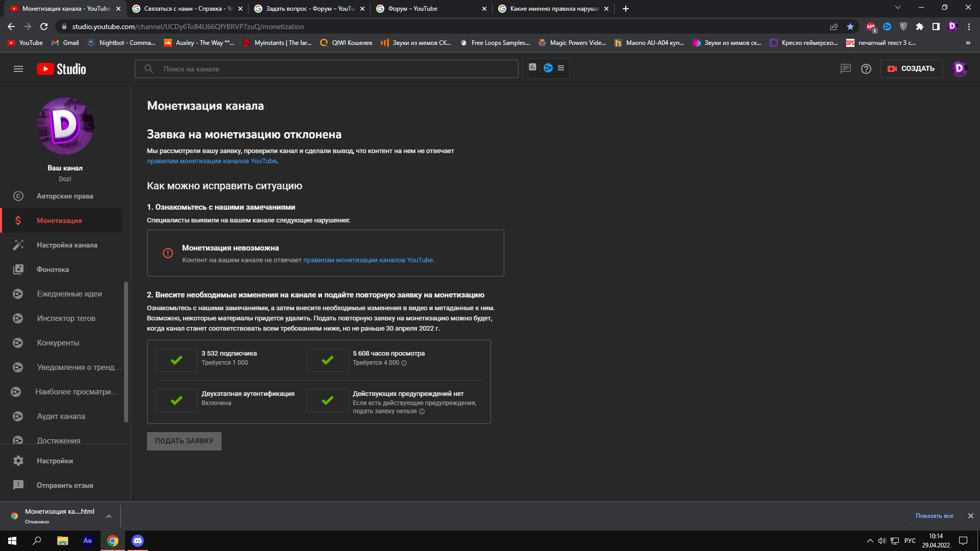Click the правилам монетизации каналов YouTube link
The height and width of the screenshot is (551, 980).
coord(367,260)
